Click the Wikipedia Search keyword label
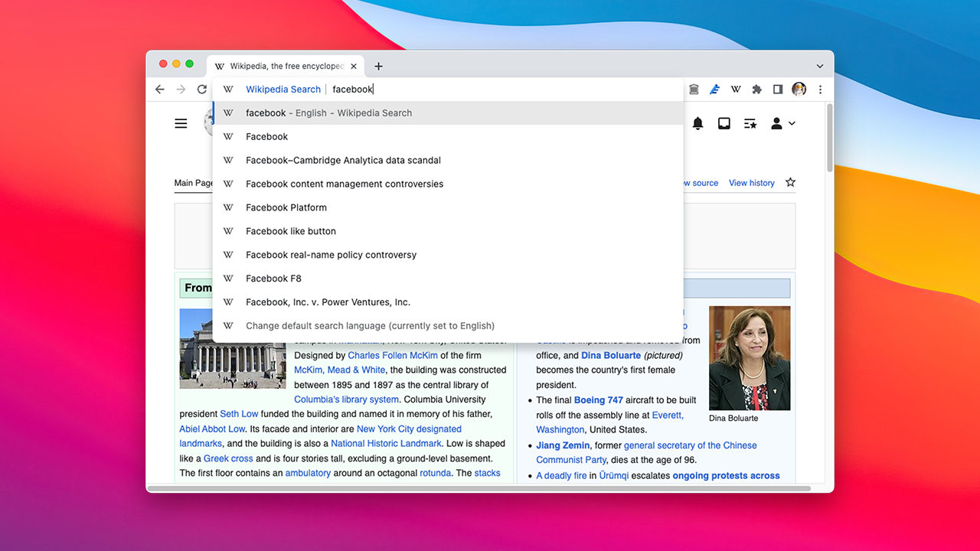980x551 pixels. [x=283, y=90]
